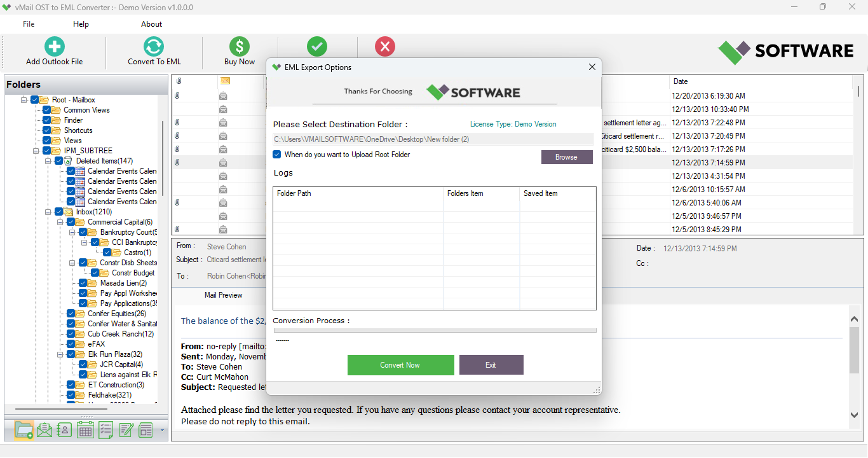Expand the view icons dropdown arrow
The image size is (868, 458).
tap(162, 429)
